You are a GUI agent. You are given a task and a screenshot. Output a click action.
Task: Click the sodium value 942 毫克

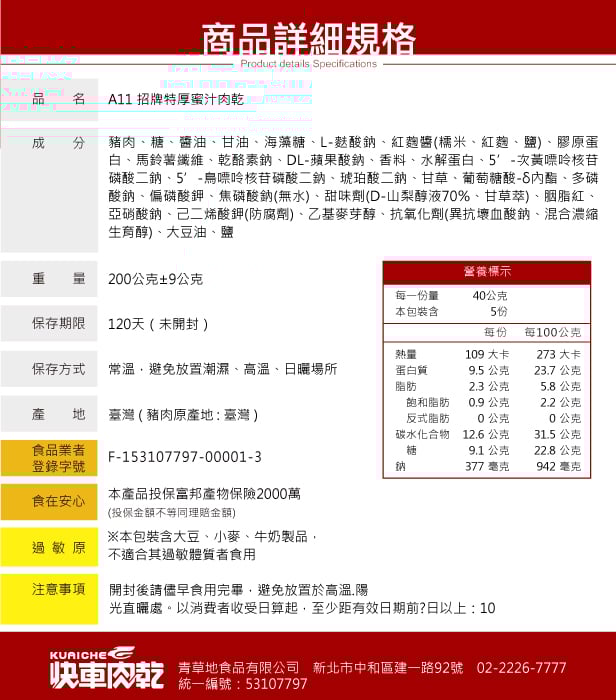point(558,467)
